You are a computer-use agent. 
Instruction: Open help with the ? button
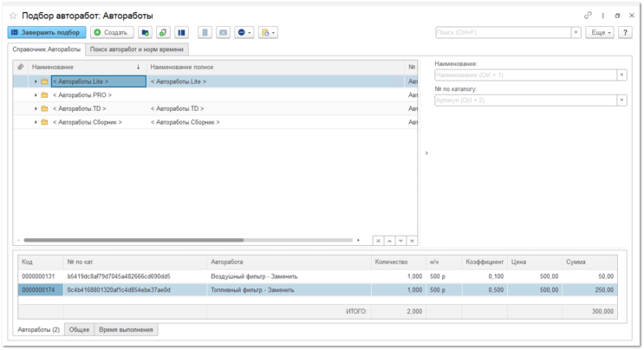tap(625, 32)
